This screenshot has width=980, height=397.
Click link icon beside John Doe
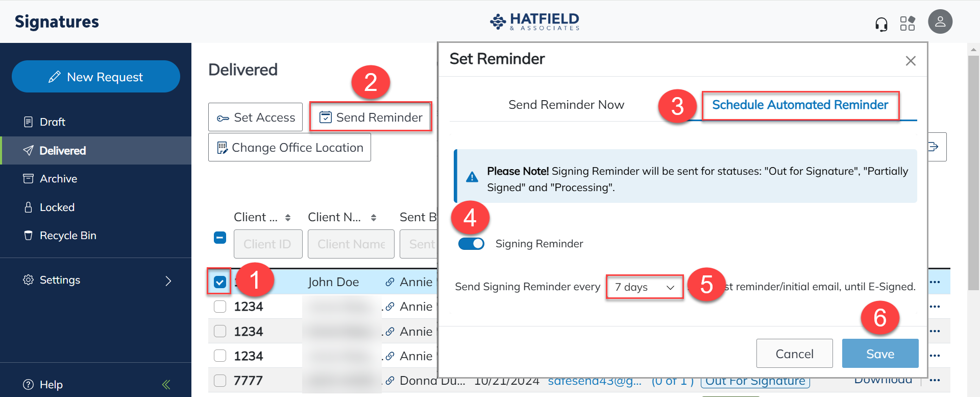pos(389,282)
